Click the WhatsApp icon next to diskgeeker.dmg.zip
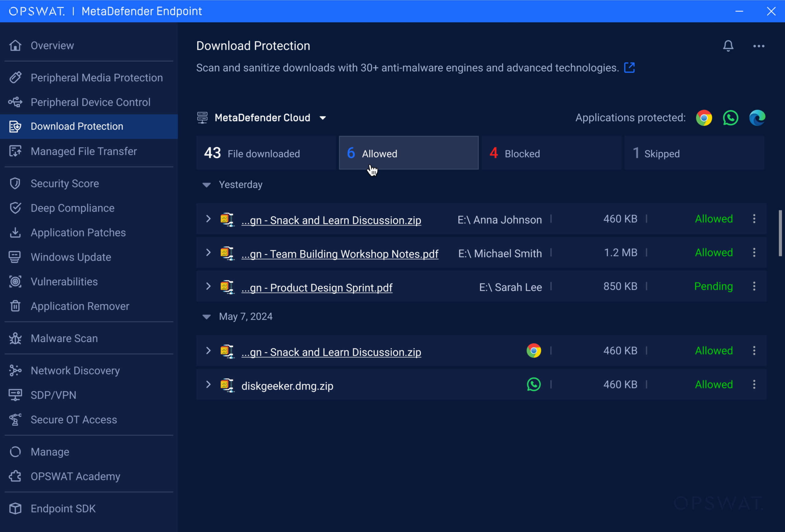785x532 pixels. pyautogui.click(x=533, y=384)
